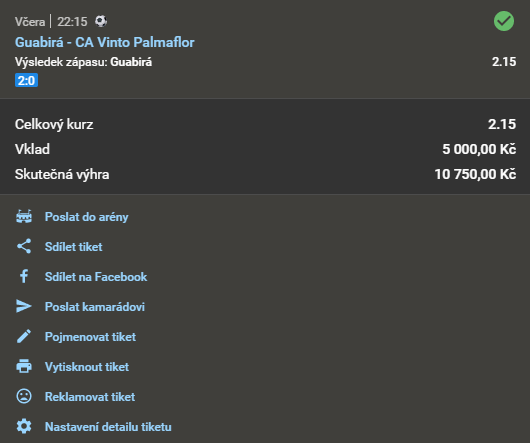This screenshot has width=530, height=443.
Task: Click the share icon next to Sdílet tiket
Action: coord(24,246)
